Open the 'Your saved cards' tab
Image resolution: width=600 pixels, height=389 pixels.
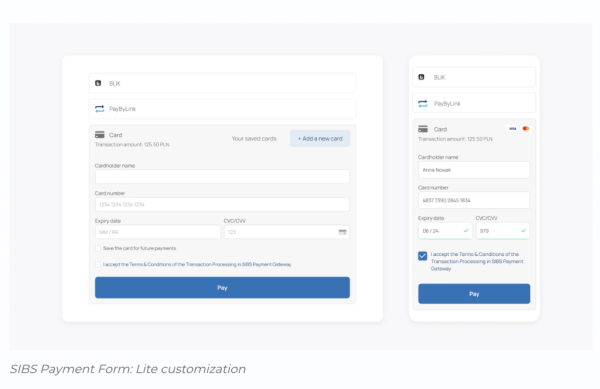254,138
